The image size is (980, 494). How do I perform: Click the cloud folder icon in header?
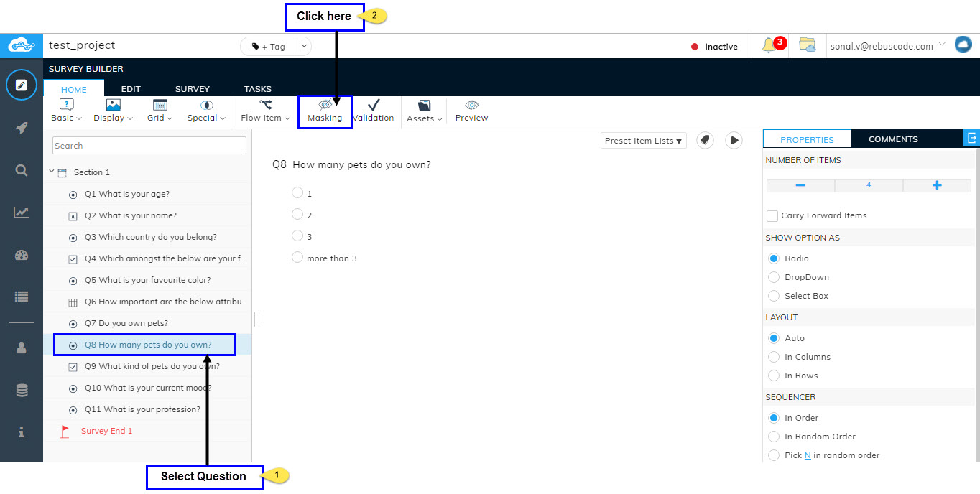pyautogui.click(x=808, y=45)
